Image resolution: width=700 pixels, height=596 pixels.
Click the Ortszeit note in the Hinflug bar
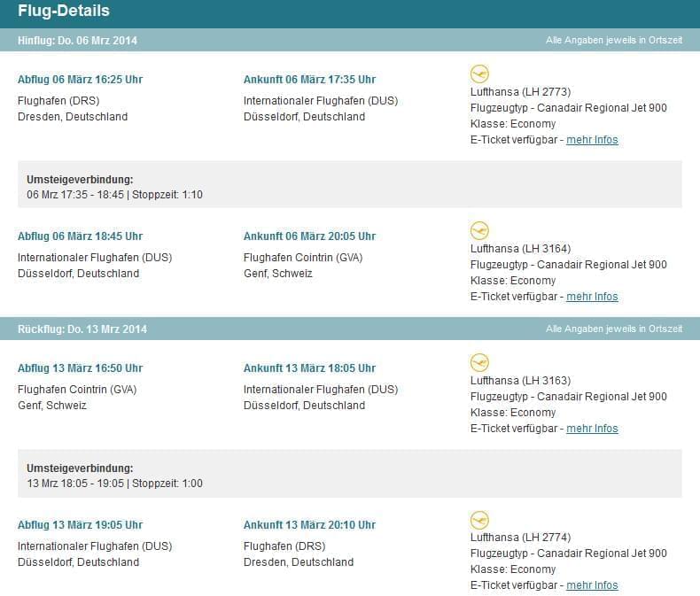(x=613, y=41)
